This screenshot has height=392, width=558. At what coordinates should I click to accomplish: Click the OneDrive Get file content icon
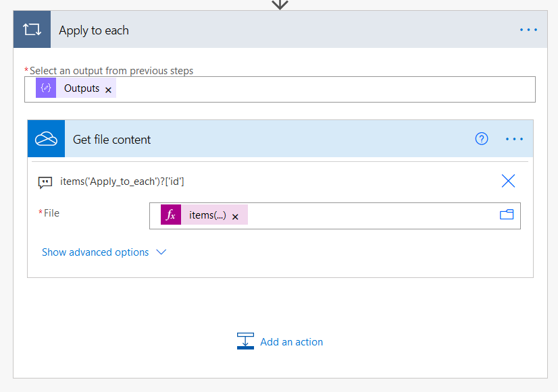[46, 138]
